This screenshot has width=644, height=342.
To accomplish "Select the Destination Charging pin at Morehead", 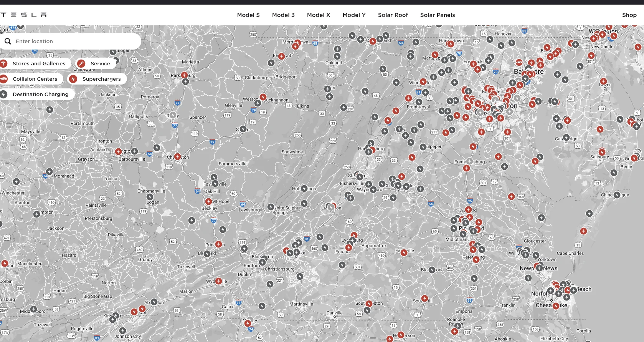I will tap(49, 171).
